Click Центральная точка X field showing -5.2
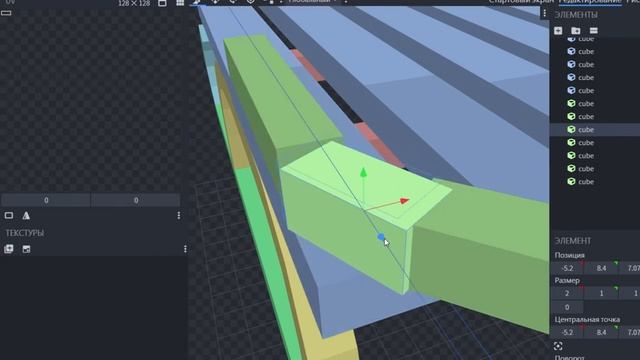640x360 pixels. 567,332
